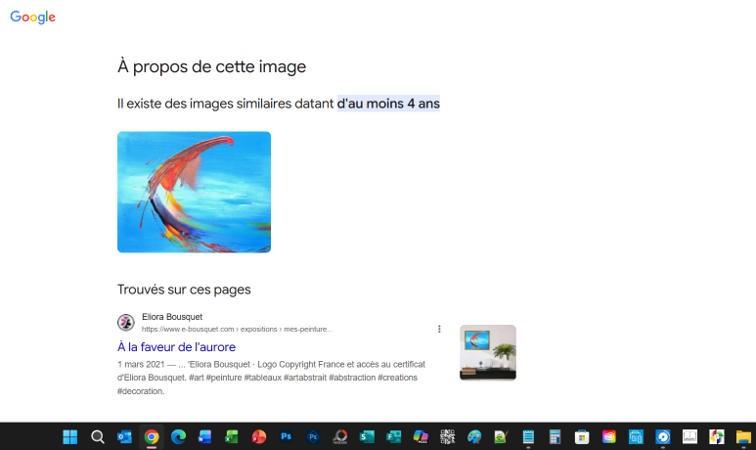Screen dimensions: 756x450
Task: Open the abstract blue painting image
Action: coord(194,192)
